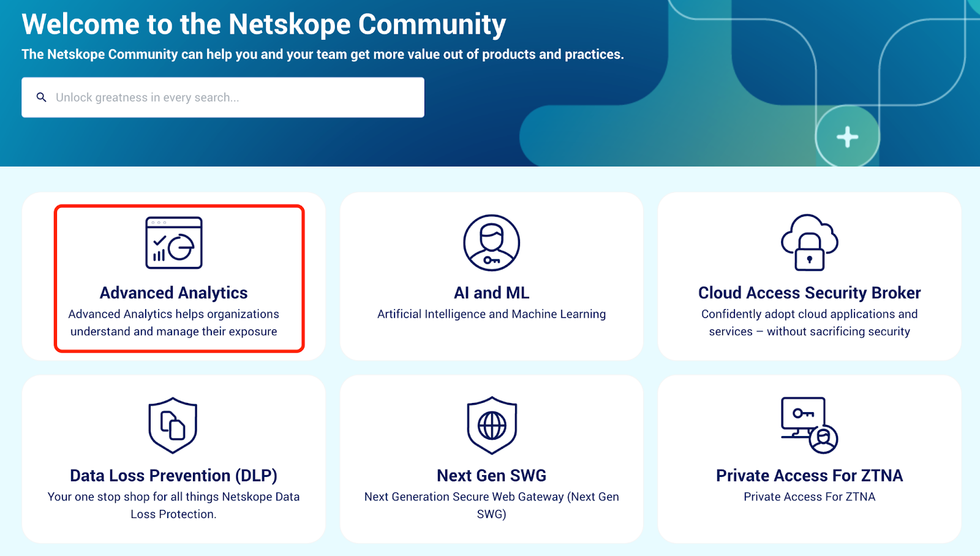Select the Private Access monitor key icon

coord(810,426)
